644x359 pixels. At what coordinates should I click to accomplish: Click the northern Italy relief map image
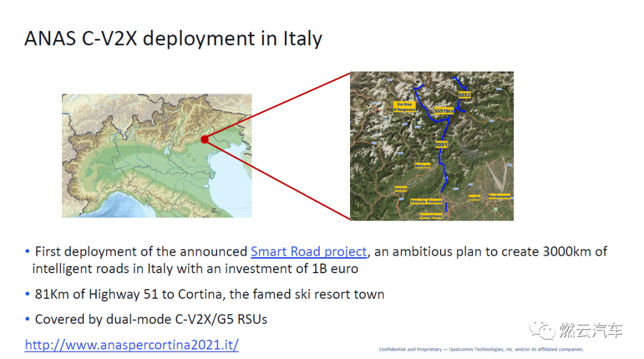coord(157,156)
